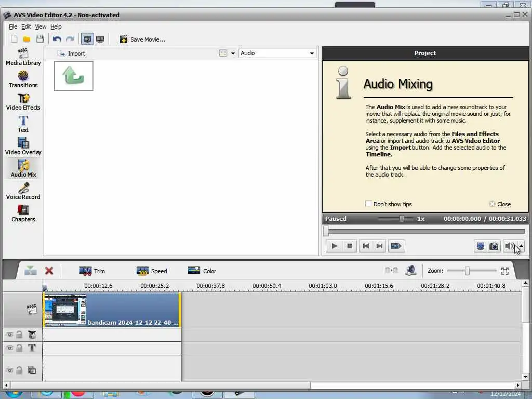Viewport: 532px width, 399px height.
Task: Click the add to timeline icon
Action: coord(31,271)
